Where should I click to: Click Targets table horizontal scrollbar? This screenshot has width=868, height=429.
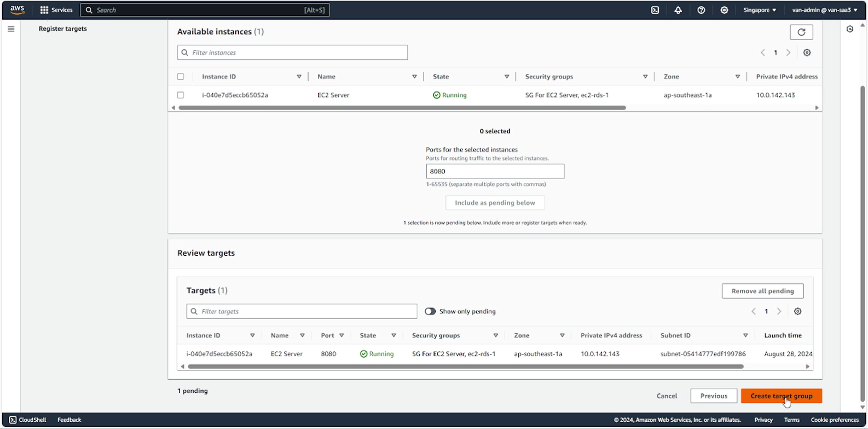point(465,367)
